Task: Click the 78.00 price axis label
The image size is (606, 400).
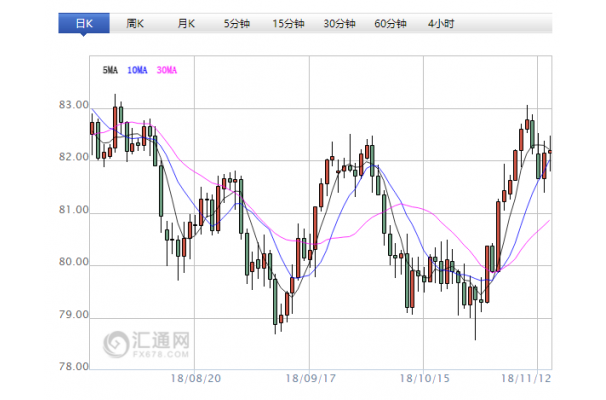Action: point(74,366)
